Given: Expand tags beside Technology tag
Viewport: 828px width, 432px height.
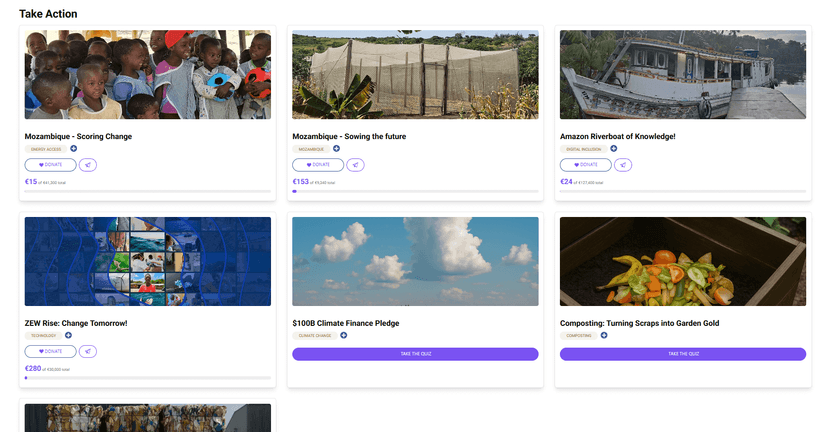Looking at the screenshot, I should (x=68, y=336).
